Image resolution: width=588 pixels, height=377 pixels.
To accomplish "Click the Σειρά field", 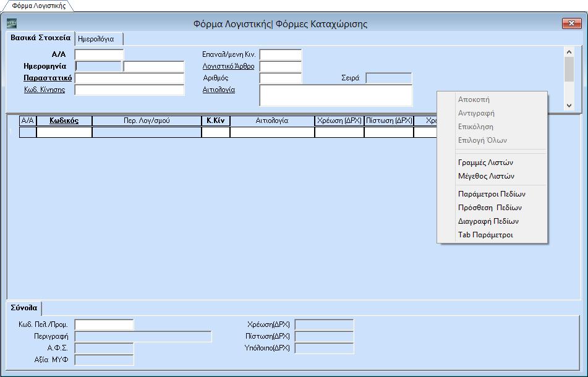I will [389, 78].
